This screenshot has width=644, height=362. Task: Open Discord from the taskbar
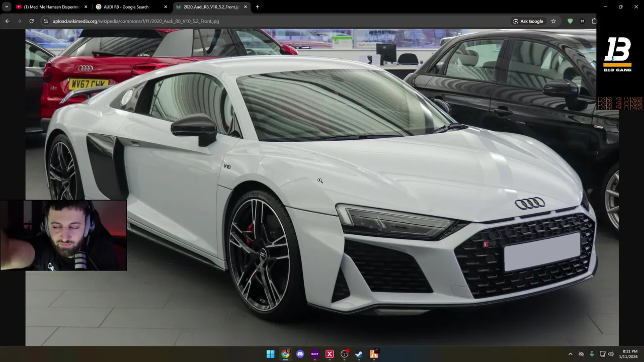(300, 354)
